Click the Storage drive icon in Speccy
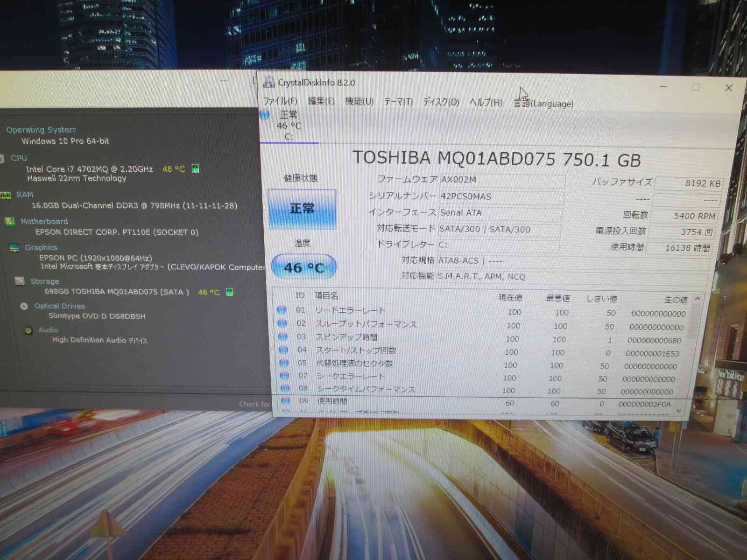747x560 pixels. coord(20,281)
